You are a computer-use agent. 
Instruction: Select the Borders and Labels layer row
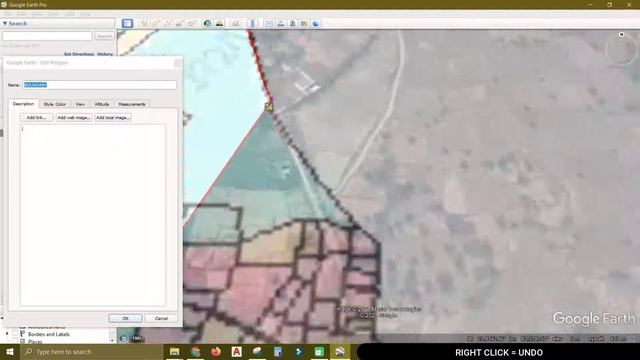[49, 334]
